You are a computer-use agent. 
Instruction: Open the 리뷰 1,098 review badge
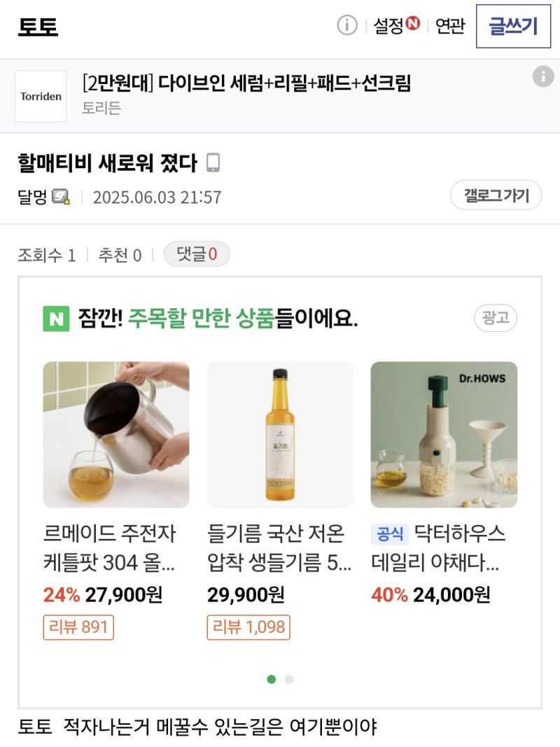[248, 627]
